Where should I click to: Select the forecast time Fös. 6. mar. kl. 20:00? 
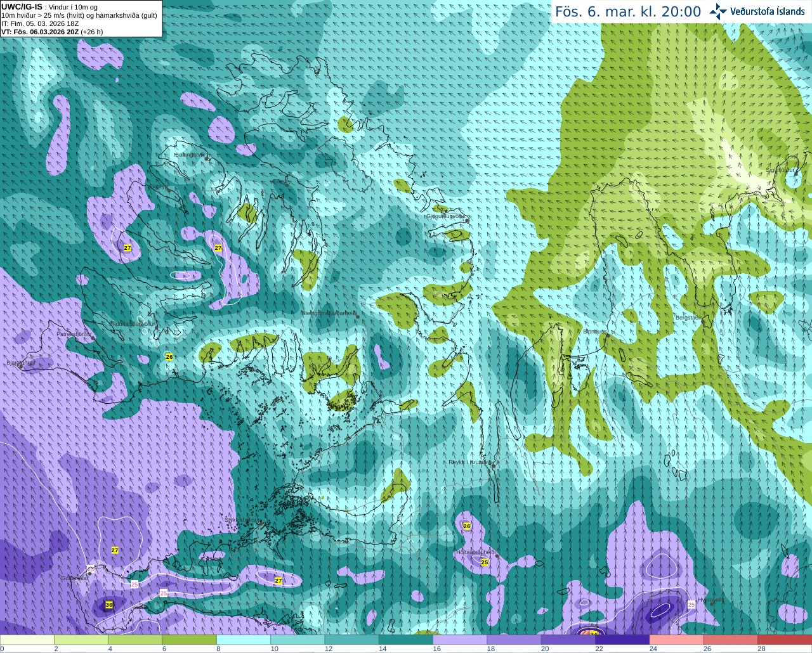coord(628,11)
